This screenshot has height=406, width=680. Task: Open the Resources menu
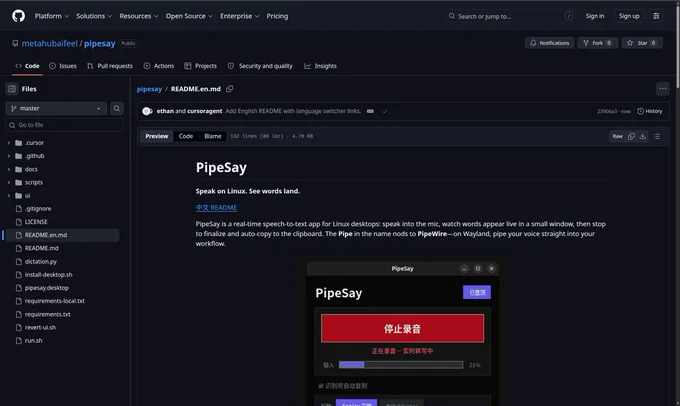pyautogui.click(x=139, y=16)
